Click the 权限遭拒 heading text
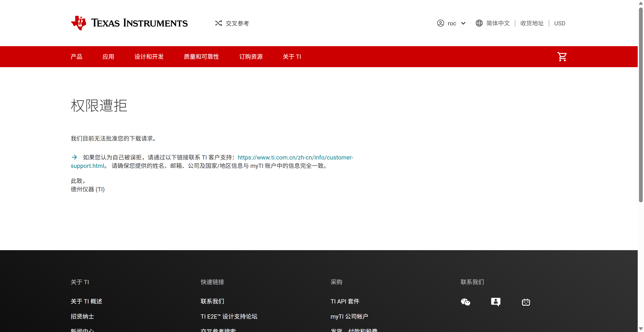 coord(99,105)
